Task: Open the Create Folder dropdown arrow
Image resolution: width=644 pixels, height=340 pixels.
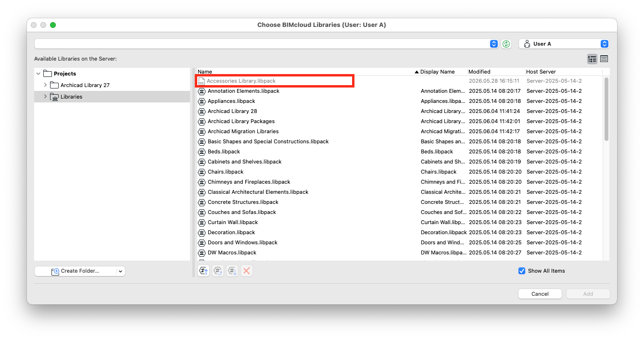Action: coord(120,271)
